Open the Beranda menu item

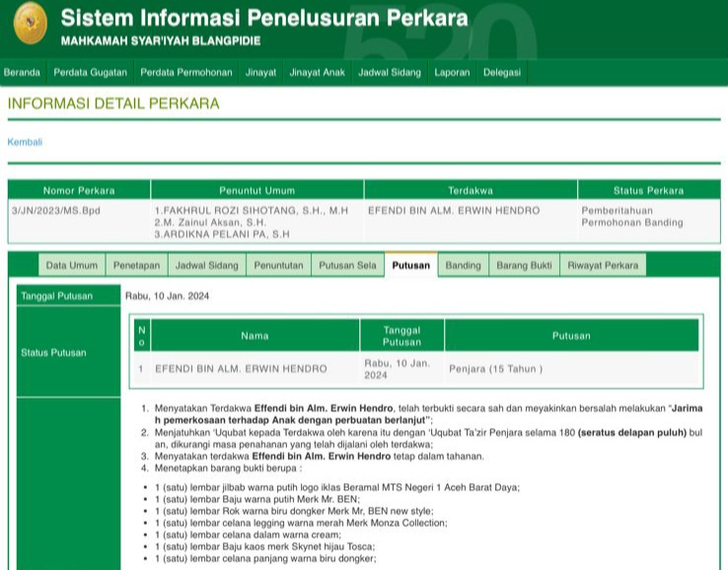click(23, 73)
